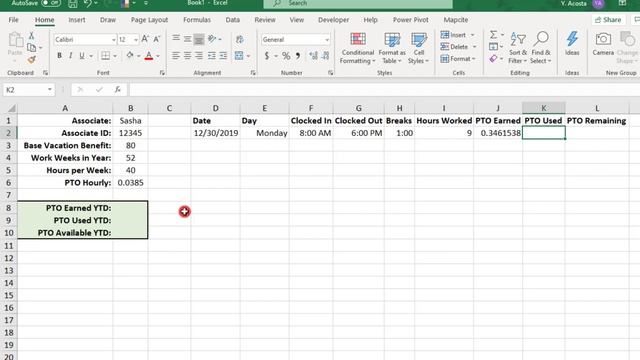The height and width of the screenshot is (360, 640).
Task: Apply Comma Style format
Action: pos(298,56)
